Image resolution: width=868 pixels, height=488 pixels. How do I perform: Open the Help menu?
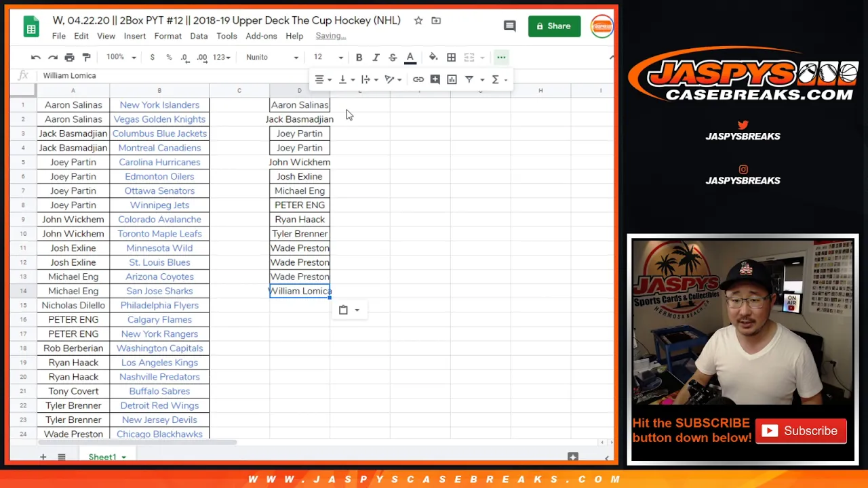pyautogui.click(x=294, y=36)
